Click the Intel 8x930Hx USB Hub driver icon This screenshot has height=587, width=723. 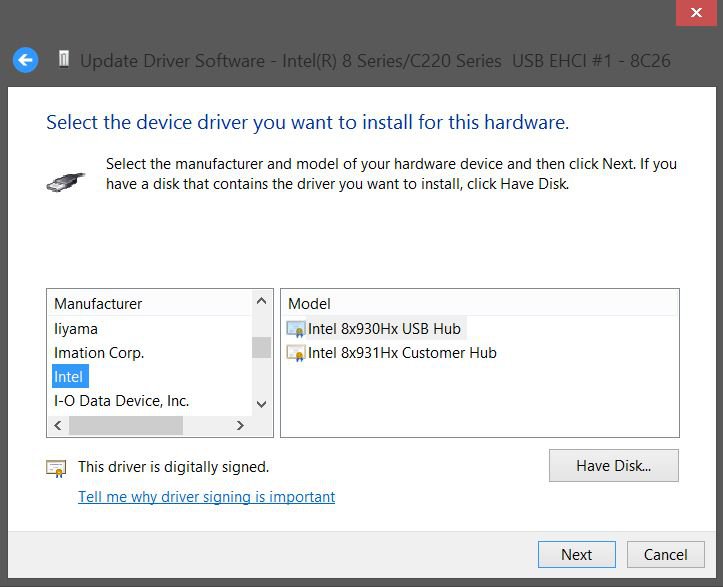pyautogui.click(x=296, y=329)
